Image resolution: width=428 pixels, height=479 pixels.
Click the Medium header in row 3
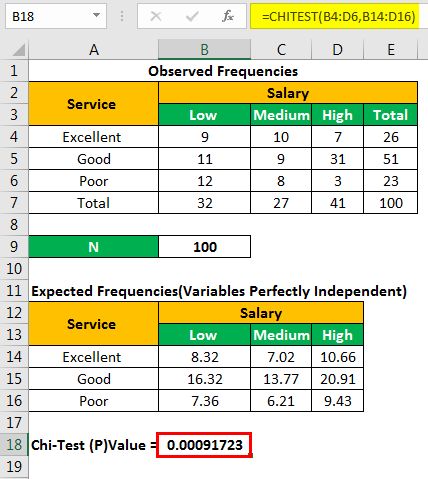pos(281,115)
